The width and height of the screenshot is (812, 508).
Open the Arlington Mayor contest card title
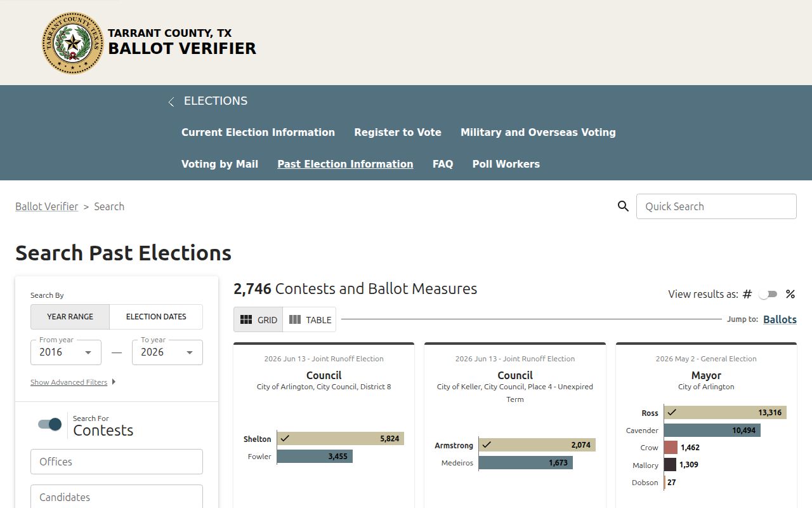[x=706, y=375]
